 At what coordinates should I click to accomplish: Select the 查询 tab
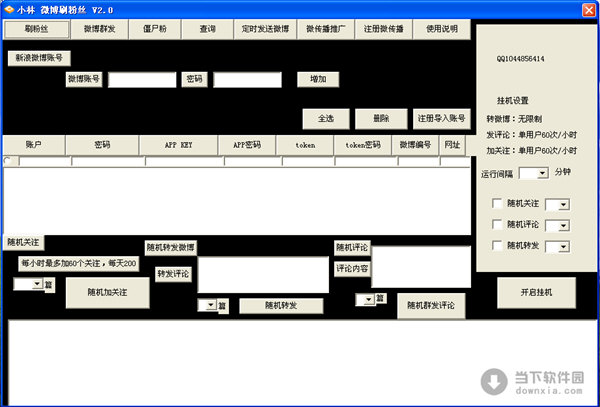207,29
